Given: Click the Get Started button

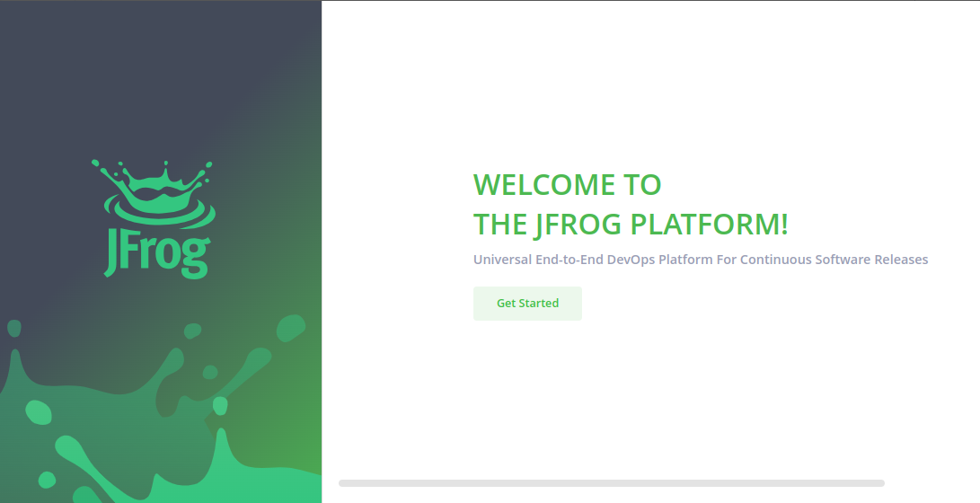Looking at the screenshot, I should [x=527, y=303].
